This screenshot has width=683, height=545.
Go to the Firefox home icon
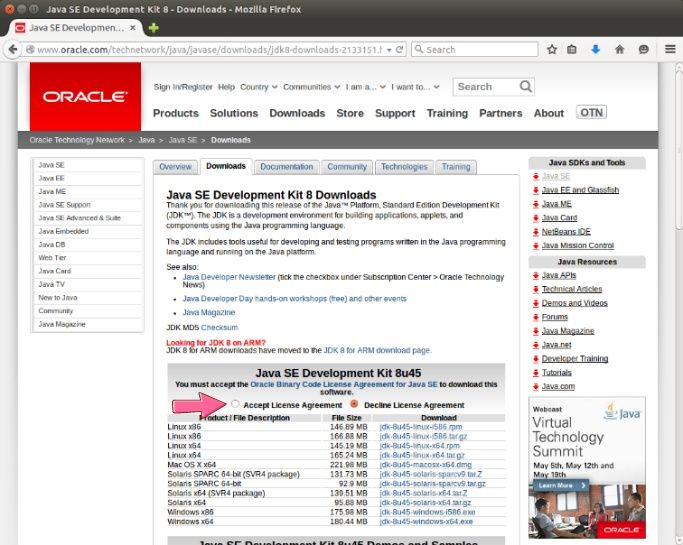[x=619, y=49]
